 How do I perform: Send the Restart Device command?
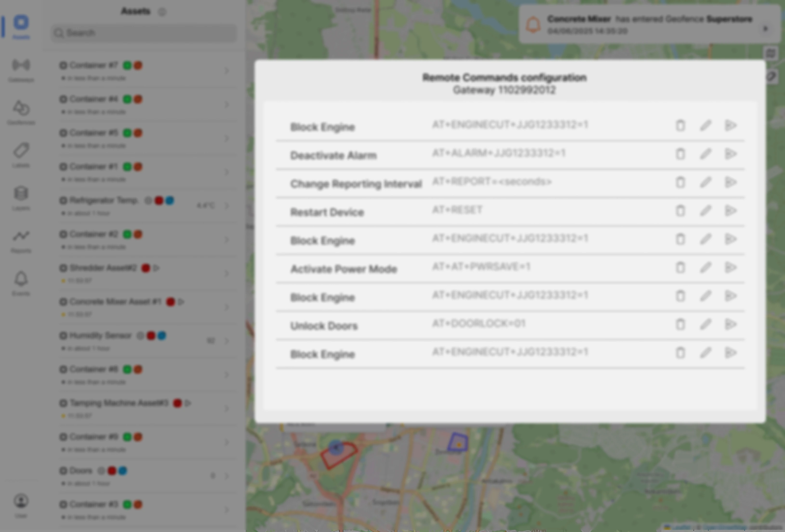click(x=730, y=211)
